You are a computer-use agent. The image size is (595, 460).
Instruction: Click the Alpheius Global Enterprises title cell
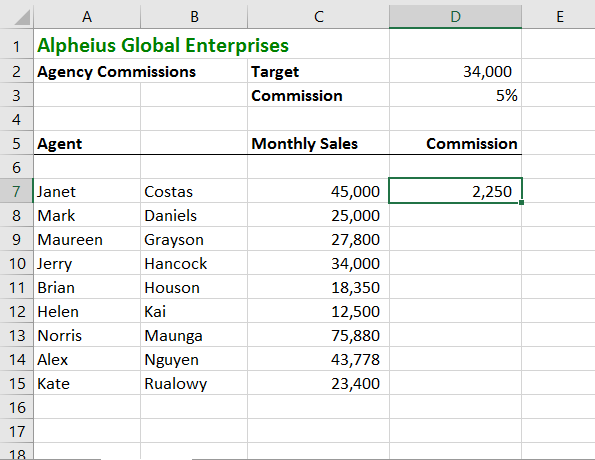click(163, 46)
